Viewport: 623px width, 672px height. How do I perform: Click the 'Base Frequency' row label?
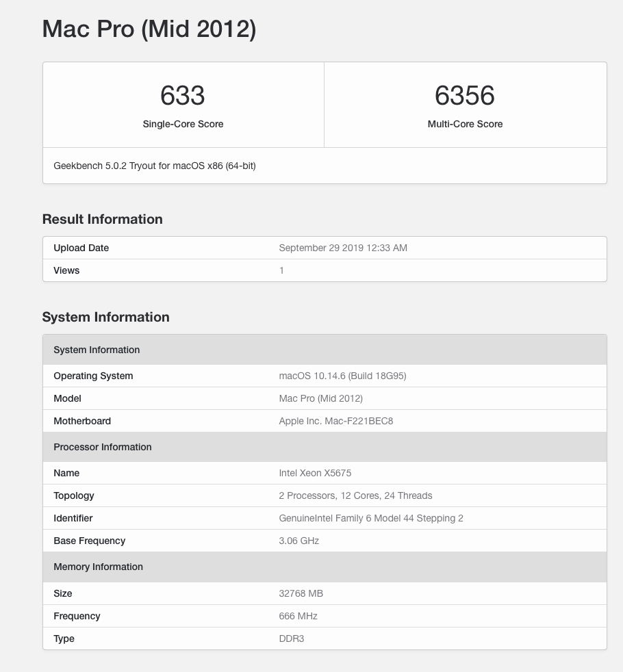click(90, 541)
